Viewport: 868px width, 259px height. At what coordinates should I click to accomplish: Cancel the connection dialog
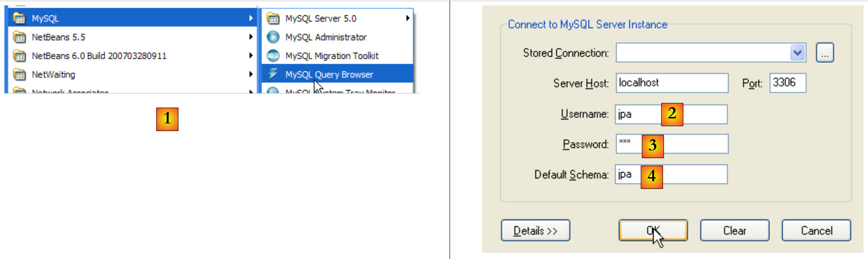click(x=816, y=231)
